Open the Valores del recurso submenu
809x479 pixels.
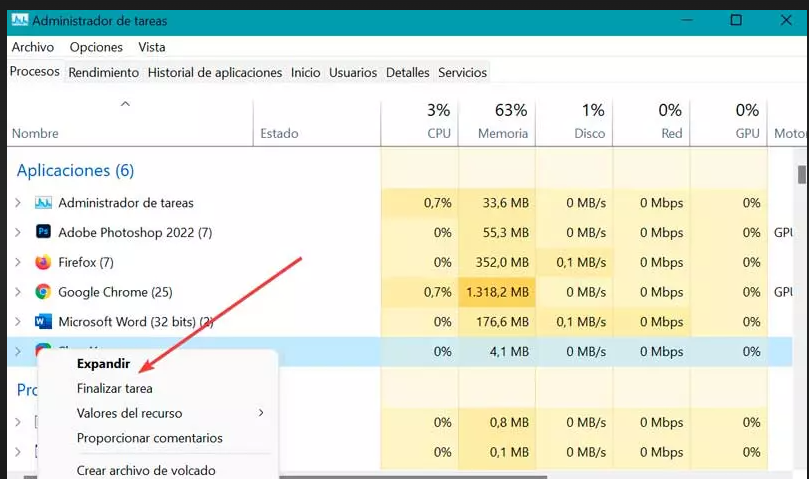pyautogui.click(x=130, y=413)
